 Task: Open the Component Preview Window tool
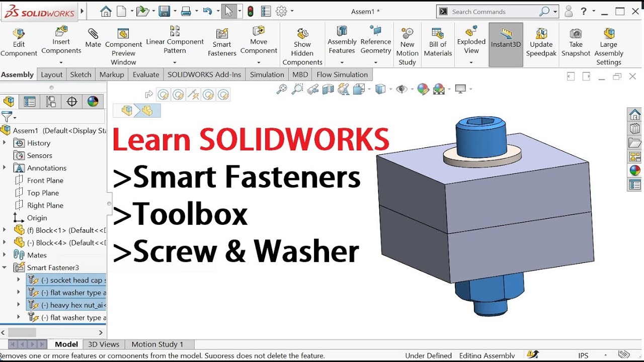coord(123,48)
